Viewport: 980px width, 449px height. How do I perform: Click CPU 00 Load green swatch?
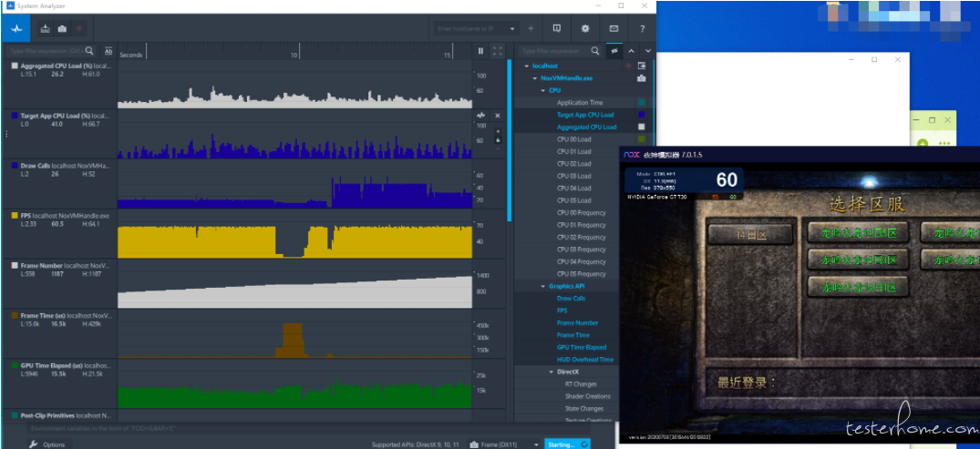(641, 139)
